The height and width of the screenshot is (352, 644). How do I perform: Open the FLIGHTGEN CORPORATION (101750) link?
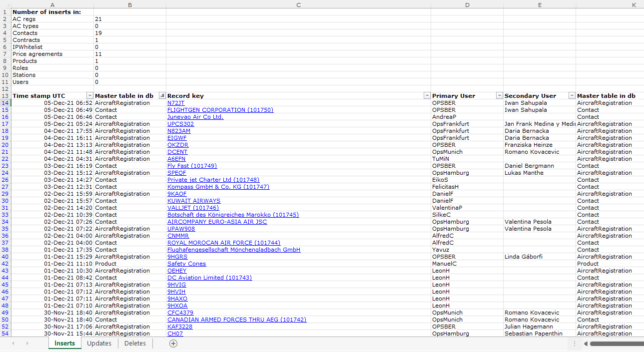[x=220, y=110]
